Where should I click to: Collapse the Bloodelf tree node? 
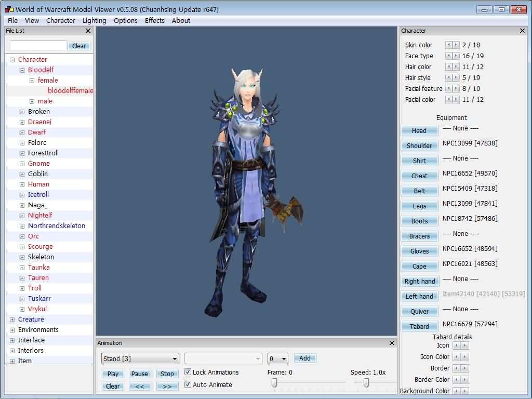[x=22, y=70]
